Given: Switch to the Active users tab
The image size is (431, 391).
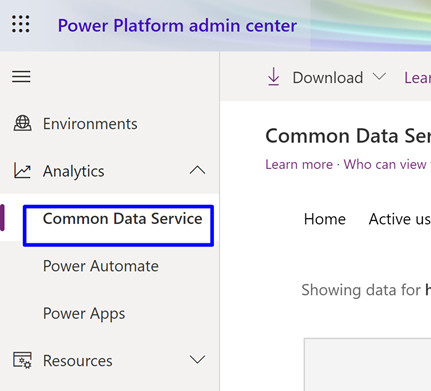Looking at the screenshot, I should [400, 219].
